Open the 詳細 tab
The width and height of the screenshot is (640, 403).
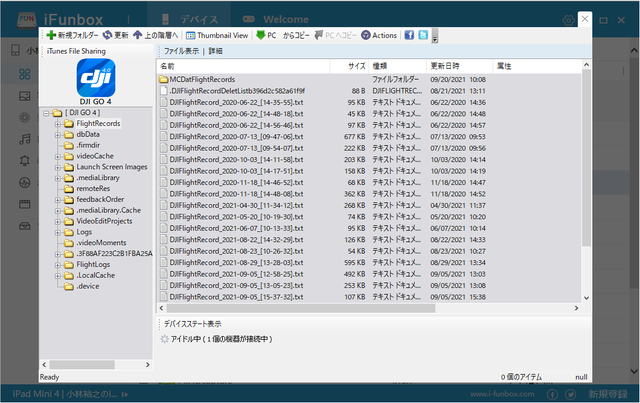point(216,51)
